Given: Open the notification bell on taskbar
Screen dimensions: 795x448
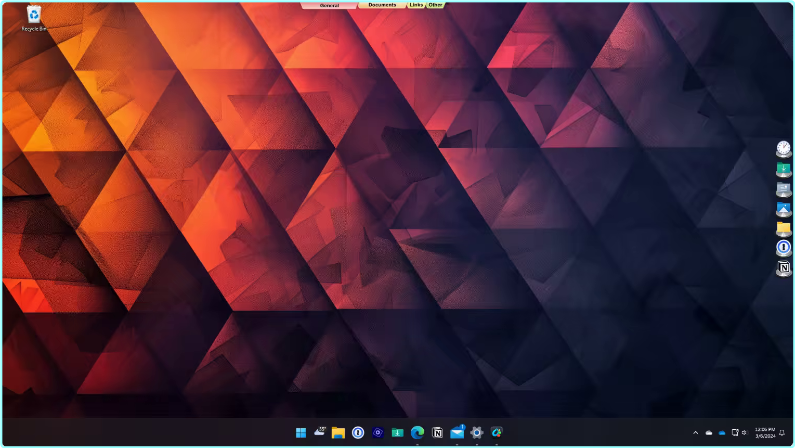Looking at the screenshot, I should coord(782,433).
